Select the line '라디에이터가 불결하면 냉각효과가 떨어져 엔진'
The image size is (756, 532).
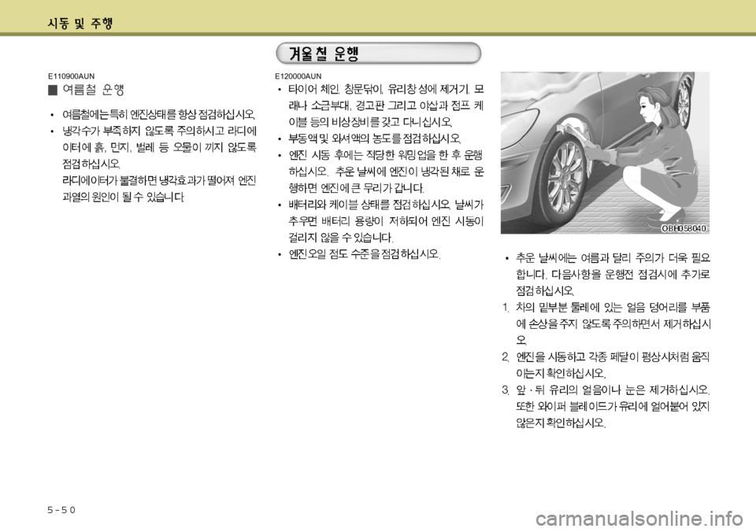pos(159,181)
